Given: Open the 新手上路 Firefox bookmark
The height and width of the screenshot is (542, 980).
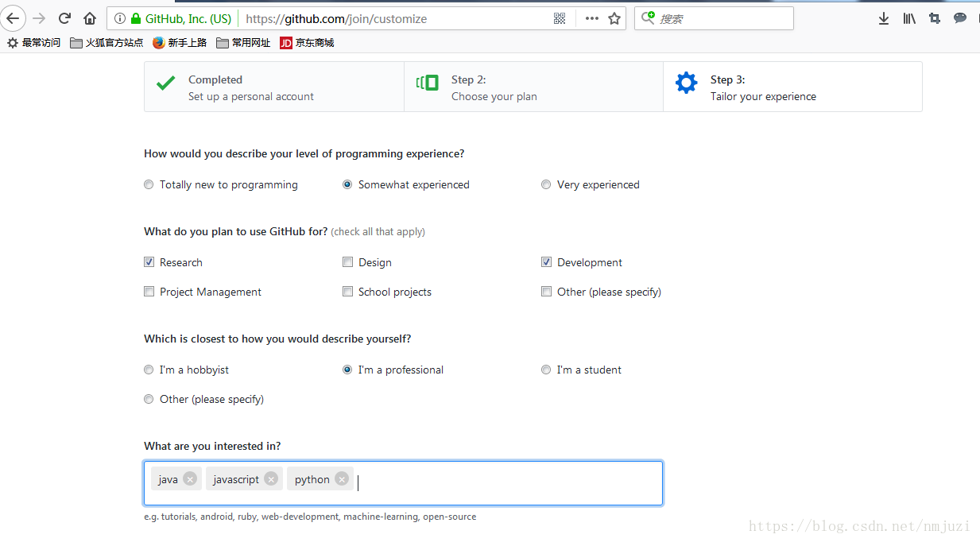Looking at the screenshot, I should (180, 43).
